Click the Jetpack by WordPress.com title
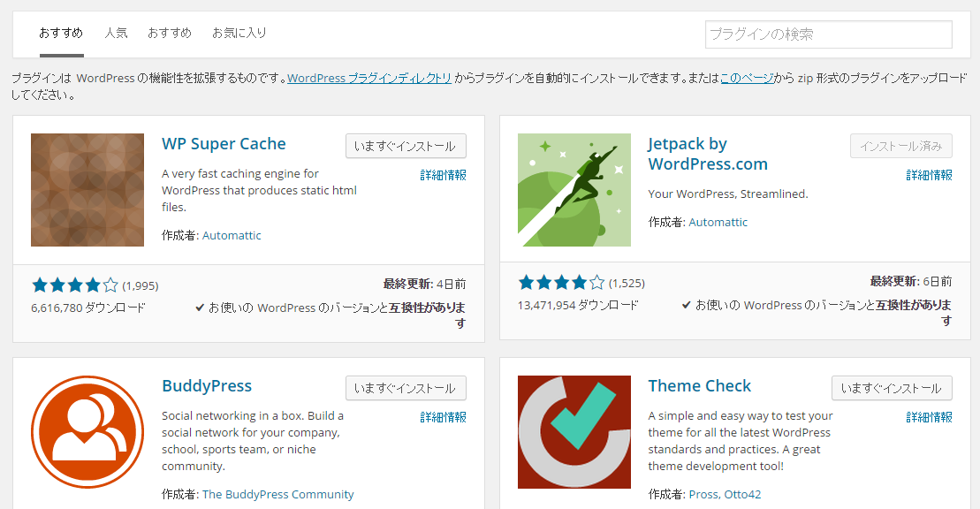Image resolution: width=980 pixels, height=509 pixels. 707,154
